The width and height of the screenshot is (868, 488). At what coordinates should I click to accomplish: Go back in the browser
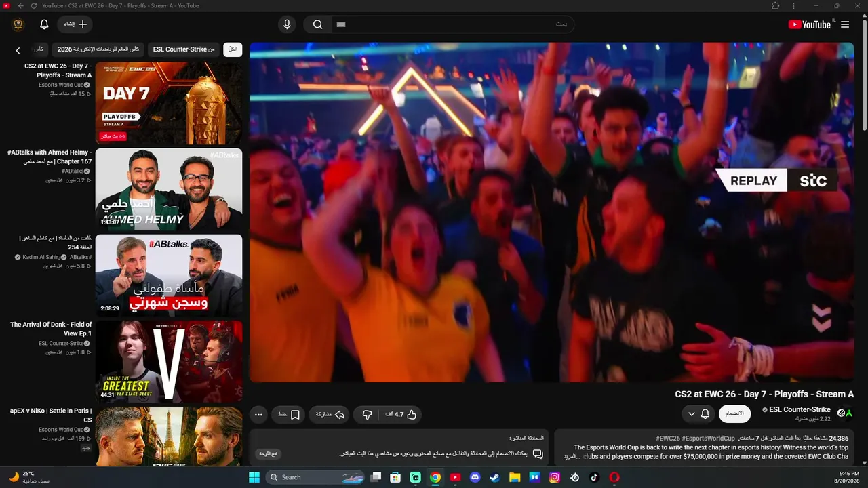pyautogui.click(x=20, y=6)
